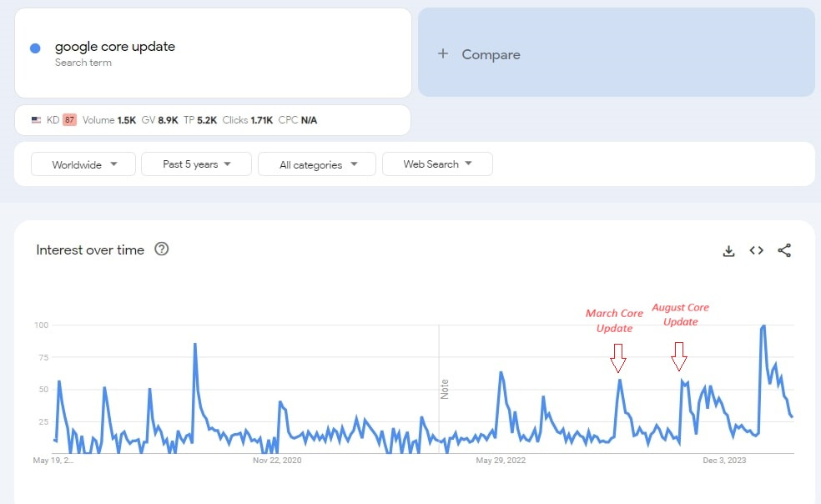Click the May 29, 2022 axis label
This screenshot has height=504, width=821.
tap(501, 460)
